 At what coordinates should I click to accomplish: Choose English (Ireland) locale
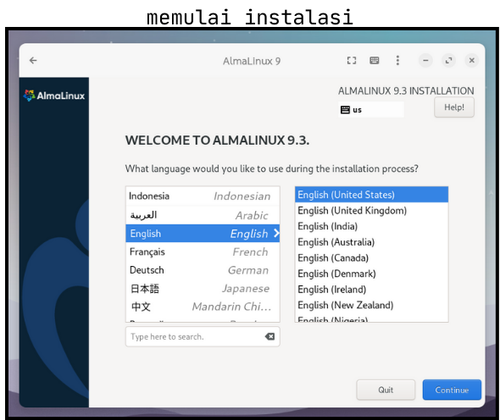[371, 289]
